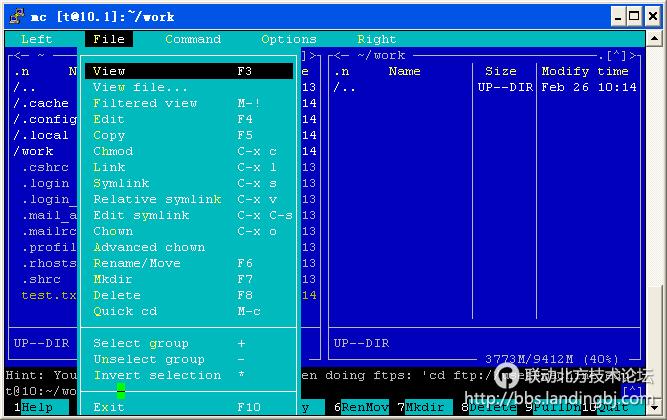Sort right panel by Size column header
Viewport: 667px width, 420px height.
coord(500,71)
